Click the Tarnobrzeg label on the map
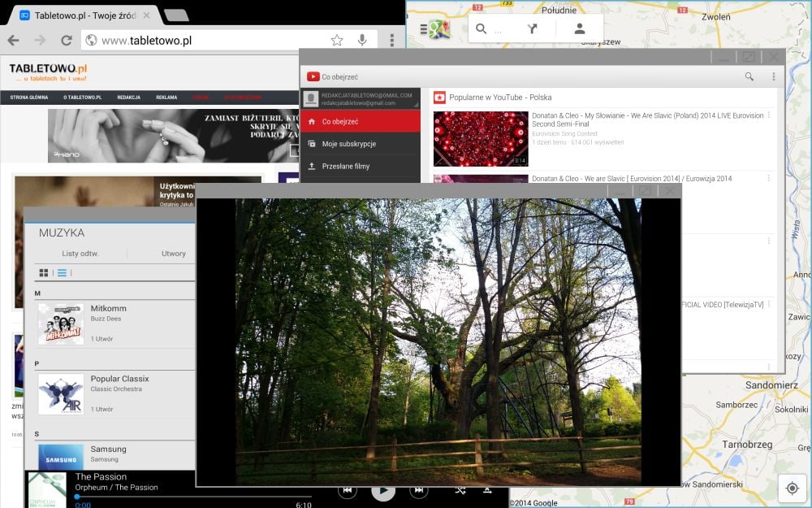 click(x=747, y=445)
